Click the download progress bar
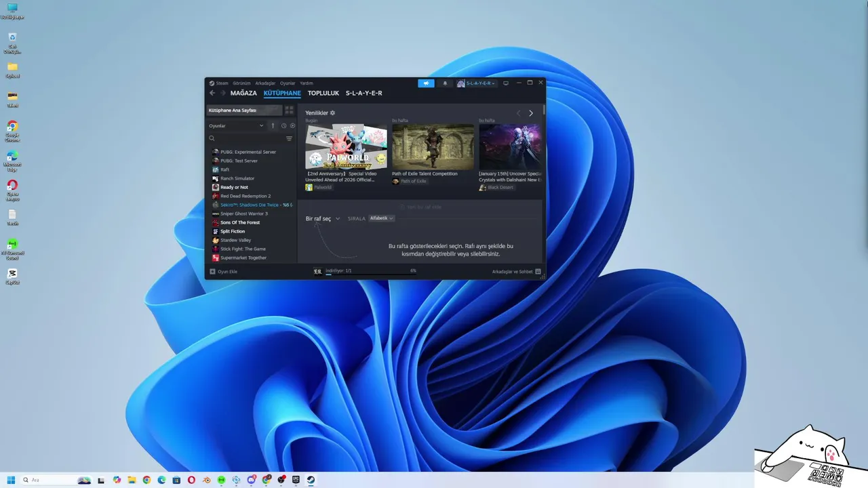Viewport: 868px width, 488px height. click(x=371, y=273)
